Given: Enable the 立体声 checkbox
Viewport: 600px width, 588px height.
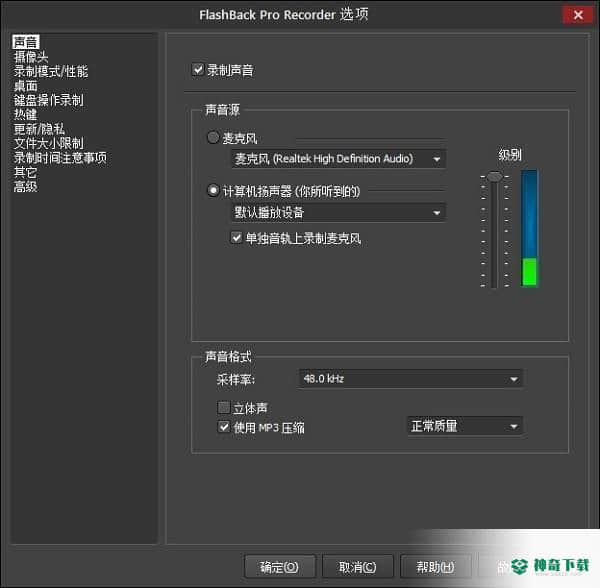Looking at the screenshot, I should click(x=223, y=407).
